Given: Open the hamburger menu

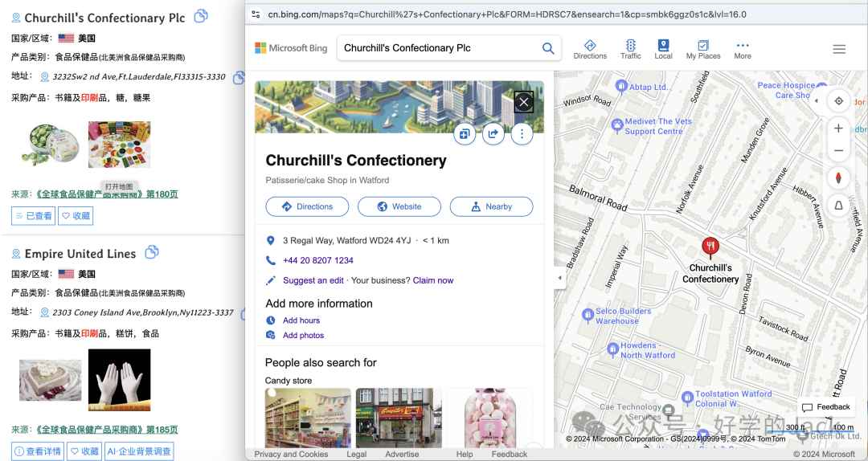Looking at the screenshot, I should 839,49.
